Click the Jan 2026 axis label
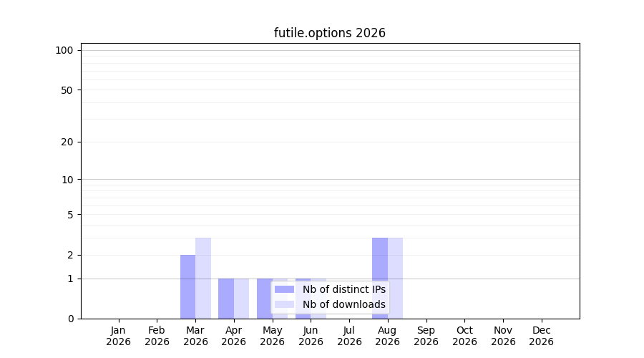644x358 pixels. [118, 336]
